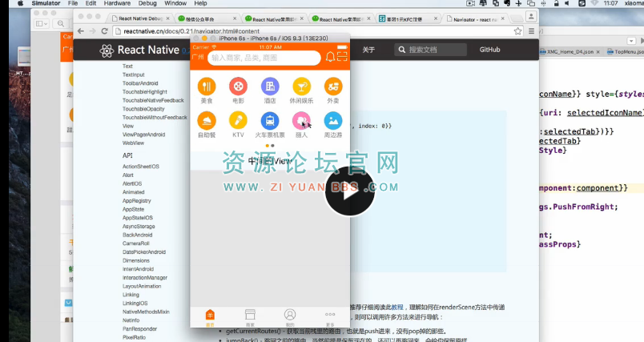Open the sidebar toggle dropdown in back window
This screenshot has height=342, width=644.
pos(42,24)
